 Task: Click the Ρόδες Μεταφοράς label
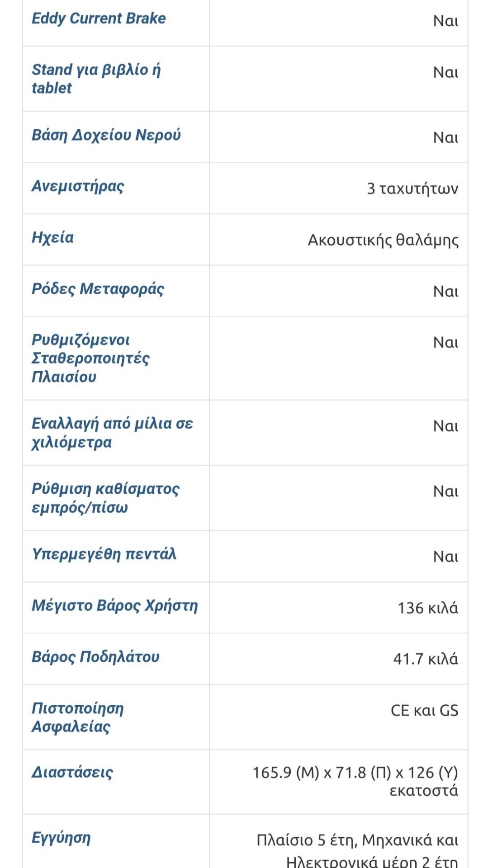click(98, 289)
